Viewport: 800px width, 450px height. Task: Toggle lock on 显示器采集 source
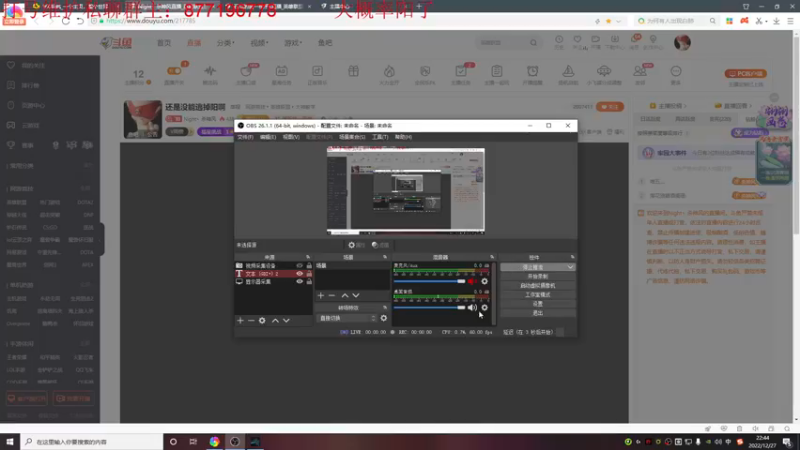pyautogui.click(x=309, y=282)
